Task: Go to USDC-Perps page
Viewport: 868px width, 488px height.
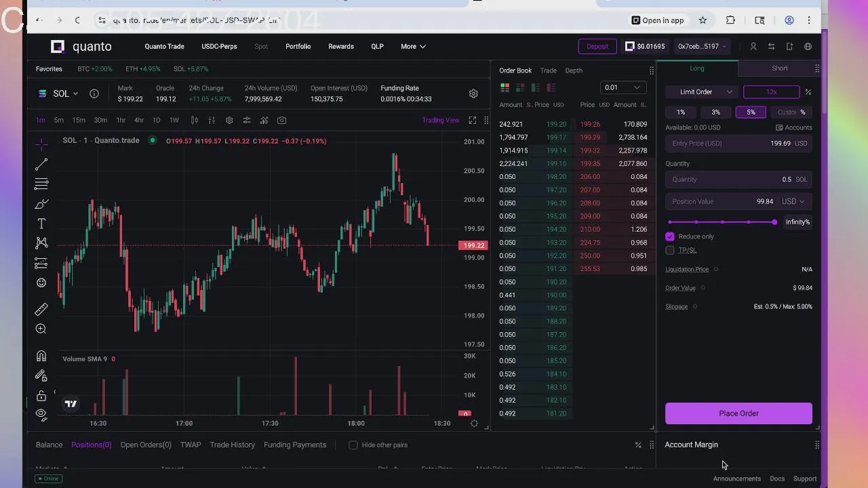Action: pyautogui.click(x=219, y=46)
